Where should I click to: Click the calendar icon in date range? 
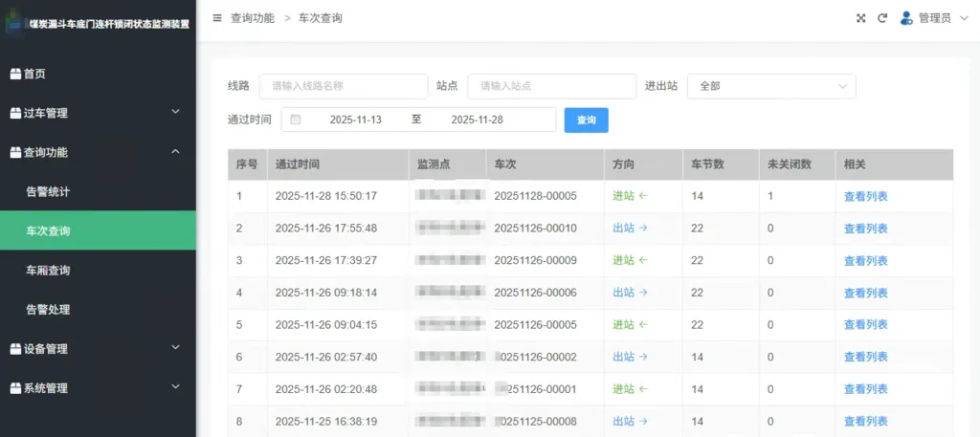click(296, 120)
